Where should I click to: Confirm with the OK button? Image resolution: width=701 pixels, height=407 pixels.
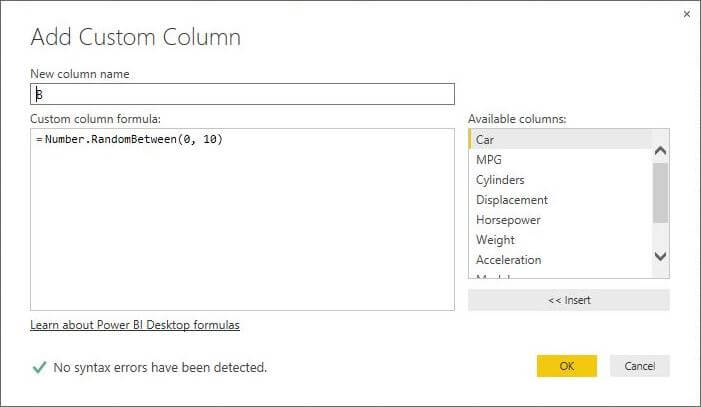click(x=566, y=366)
